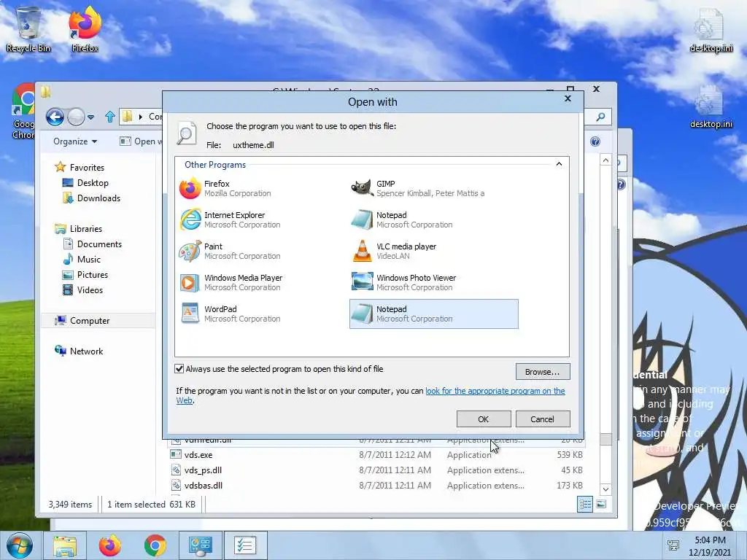Confirm with the OK button

click(484, 419)
